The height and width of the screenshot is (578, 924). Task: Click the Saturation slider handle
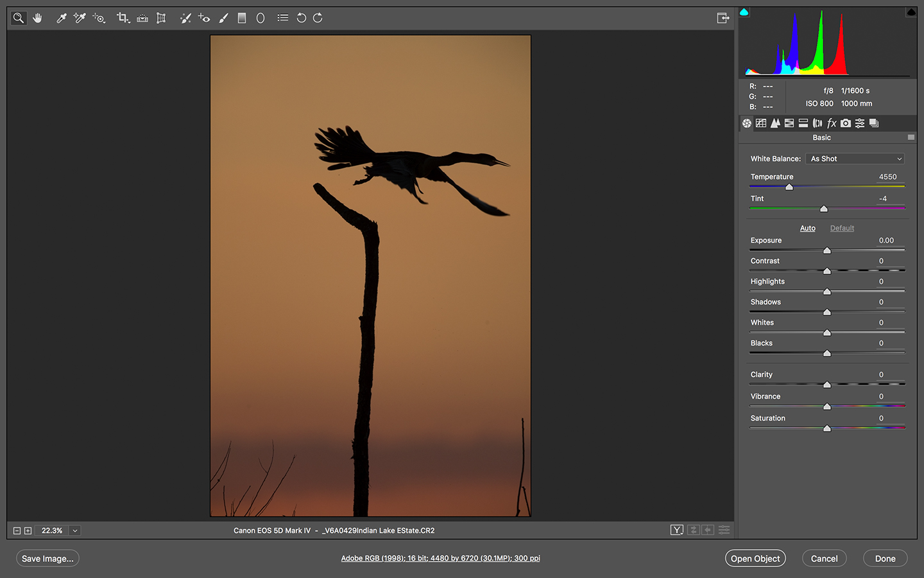pyautogui.click(x=827, y=428)
